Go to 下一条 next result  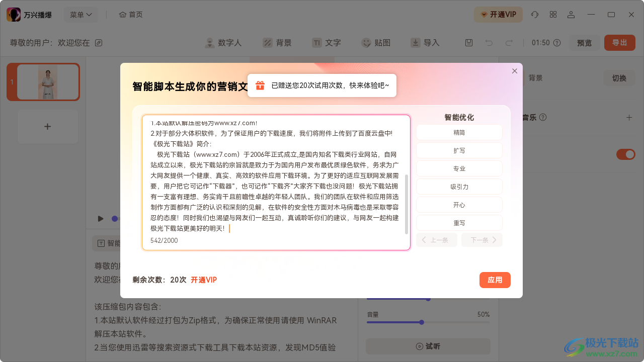[x=482, y=240]
